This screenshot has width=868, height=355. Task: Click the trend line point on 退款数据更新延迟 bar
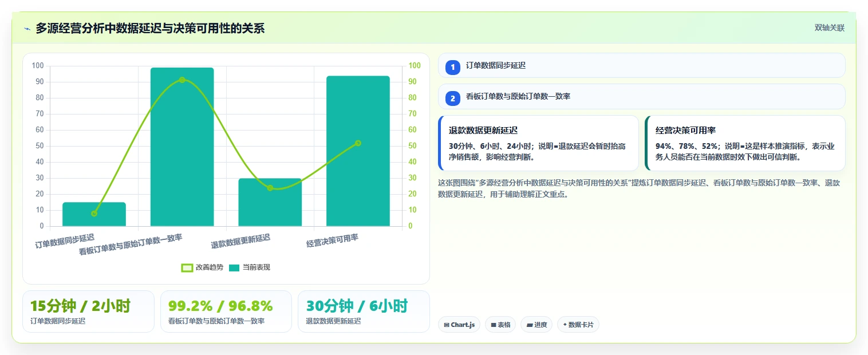[x=270, y=188]
